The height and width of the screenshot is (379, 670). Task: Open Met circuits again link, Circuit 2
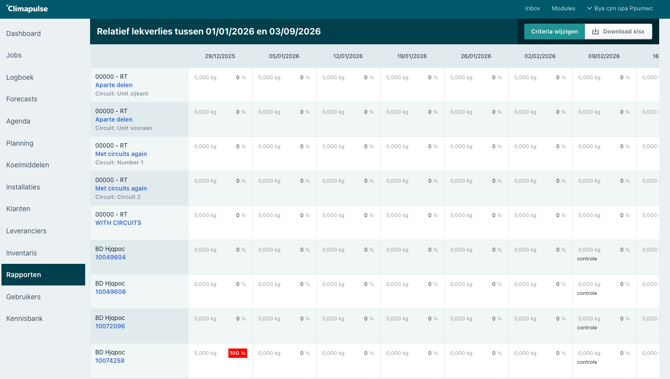(x=121, y=188)
